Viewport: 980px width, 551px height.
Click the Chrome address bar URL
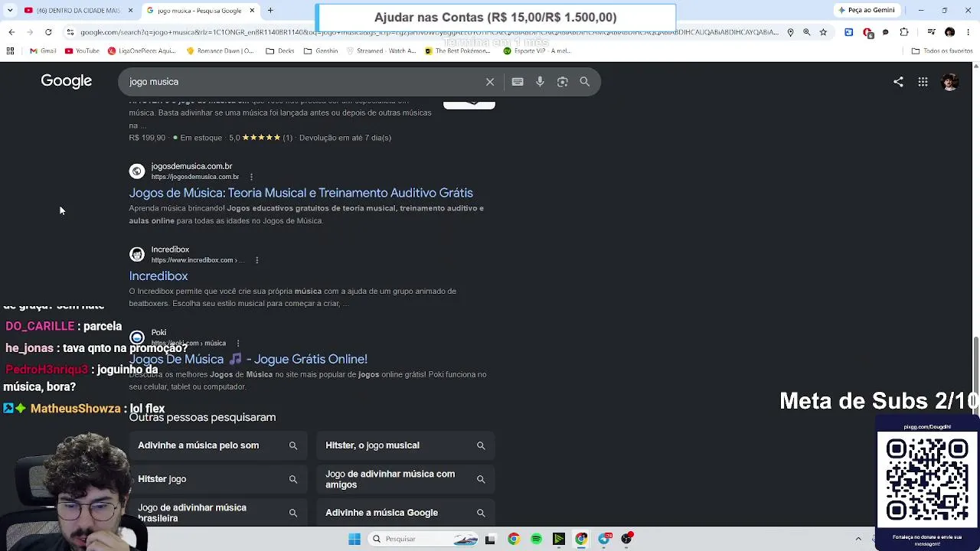pyautogui.click(x=429, y=32)
